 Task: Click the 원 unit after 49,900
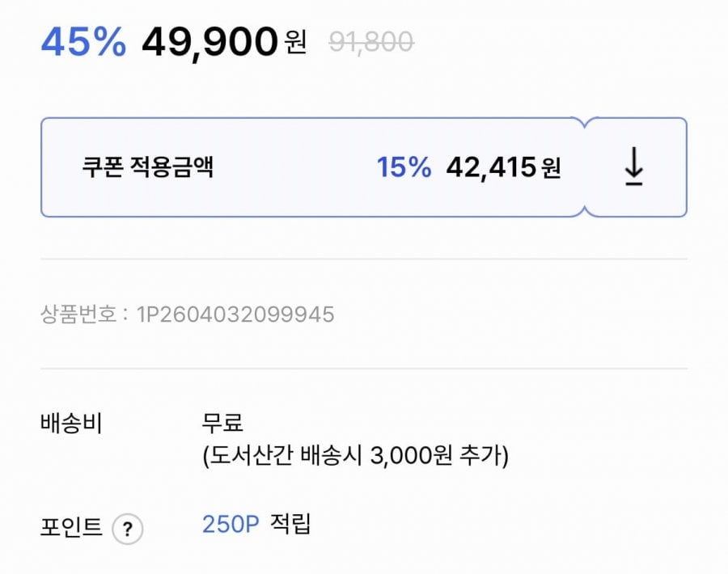[x=296, y=42]
